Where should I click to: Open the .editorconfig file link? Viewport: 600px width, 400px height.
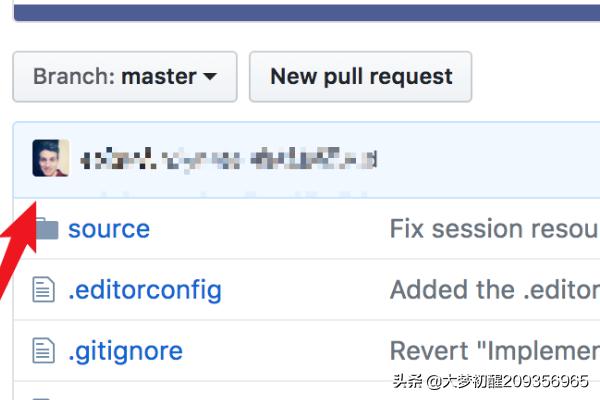coord(144,291)
